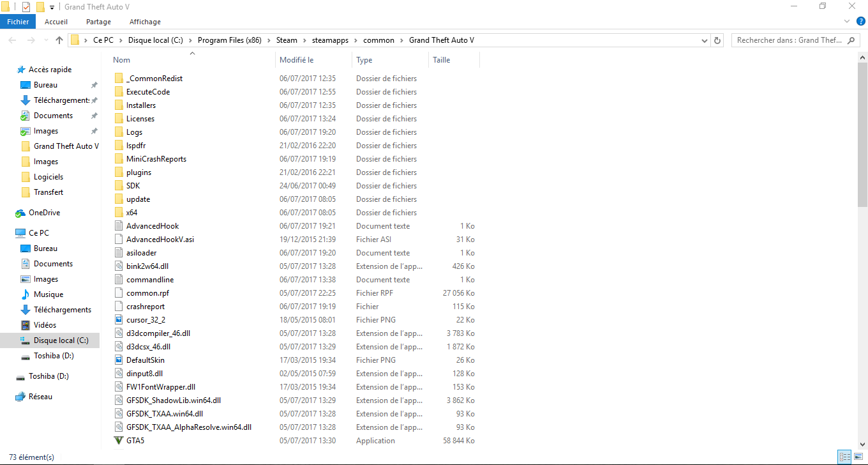Jump to steamapps in the address bar breadcrumb
The image size is (868, 465).
[x=330, y=40]
